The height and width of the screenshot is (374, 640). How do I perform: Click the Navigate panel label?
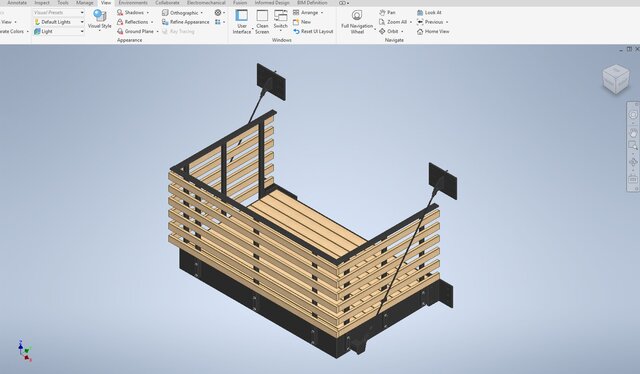[x=394, y=40]
